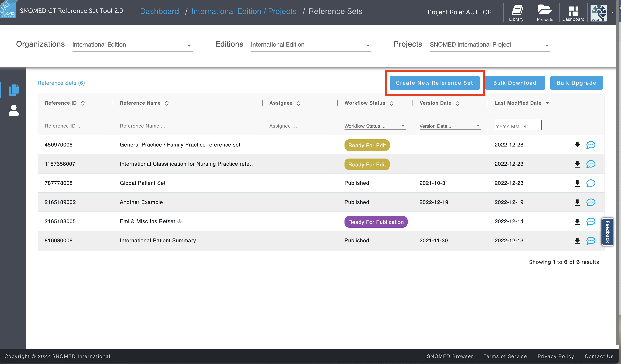
Task: Open the Organizations dropdown
Action: (132, 45)
